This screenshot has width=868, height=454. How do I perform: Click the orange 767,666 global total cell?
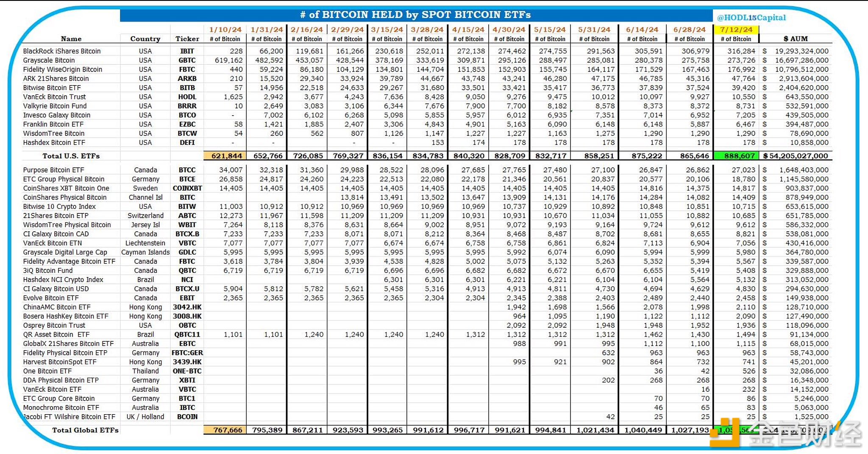[x=225, y=430]
